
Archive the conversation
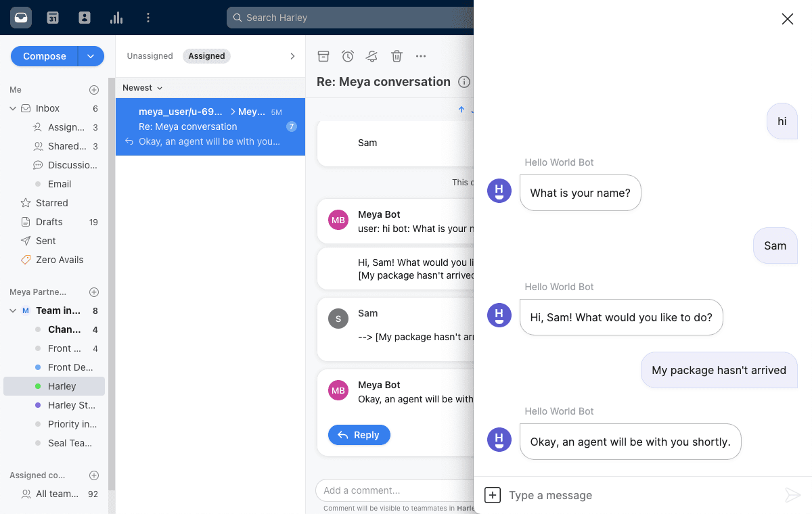[x=323, y=56]
